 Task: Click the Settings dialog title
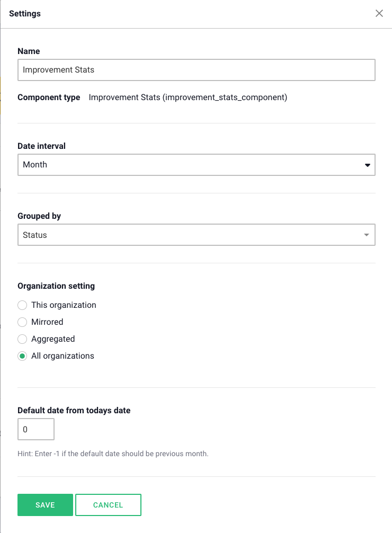25,14
